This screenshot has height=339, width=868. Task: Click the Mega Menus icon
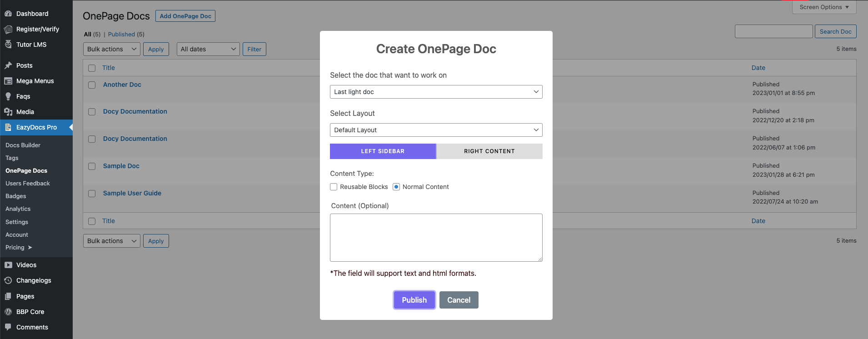(x=8, y=81)
